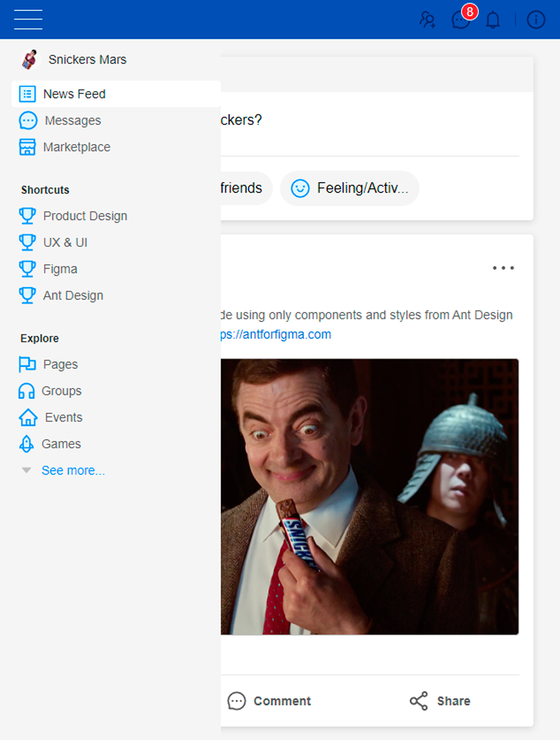
Task: Click the Marketplace shop icon
Action: 27,147
